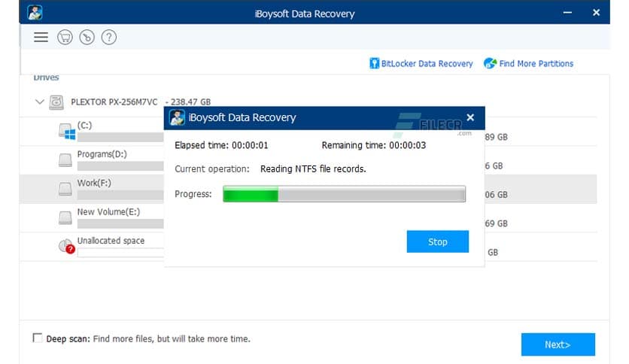Click the New Volume(E:) usage bar
Screen dimensions: 629x364
coord(120,223)
